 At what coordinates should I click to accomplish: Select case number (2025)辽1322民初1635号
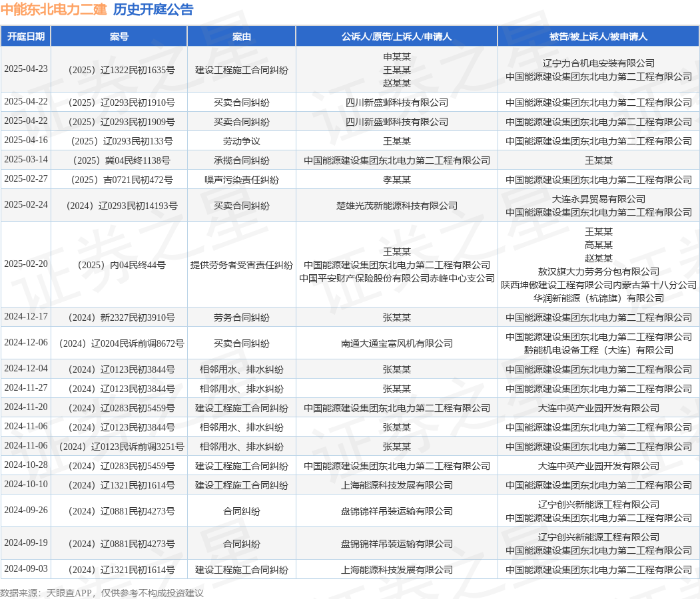click(121, 70)
